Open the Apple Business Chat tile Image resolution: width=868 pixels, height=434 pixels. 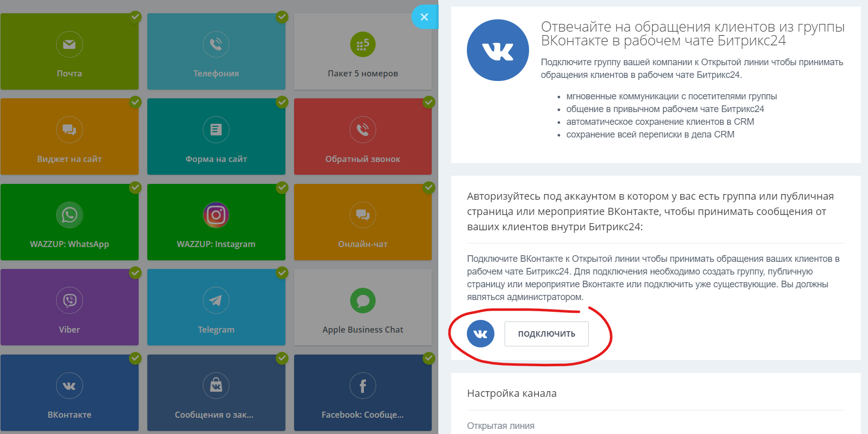point(363,307)
